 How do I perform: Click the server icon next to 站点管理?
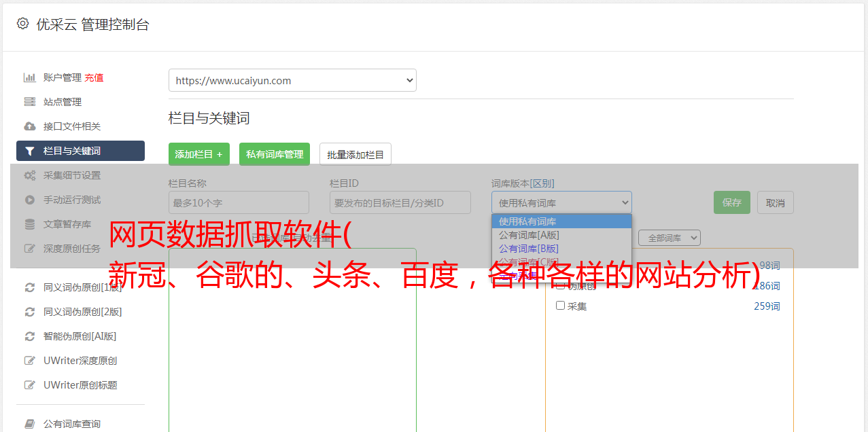tap(30, 102)
